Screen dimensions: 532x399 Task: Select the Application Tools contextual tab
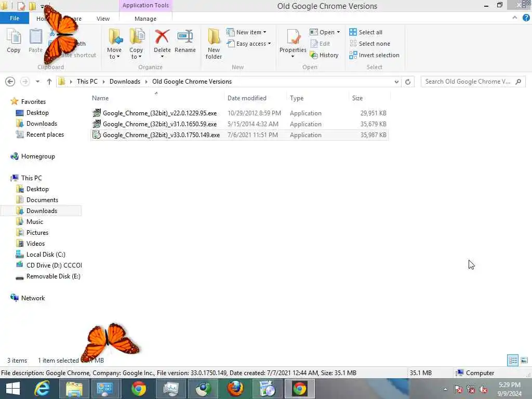click(145, 5)
